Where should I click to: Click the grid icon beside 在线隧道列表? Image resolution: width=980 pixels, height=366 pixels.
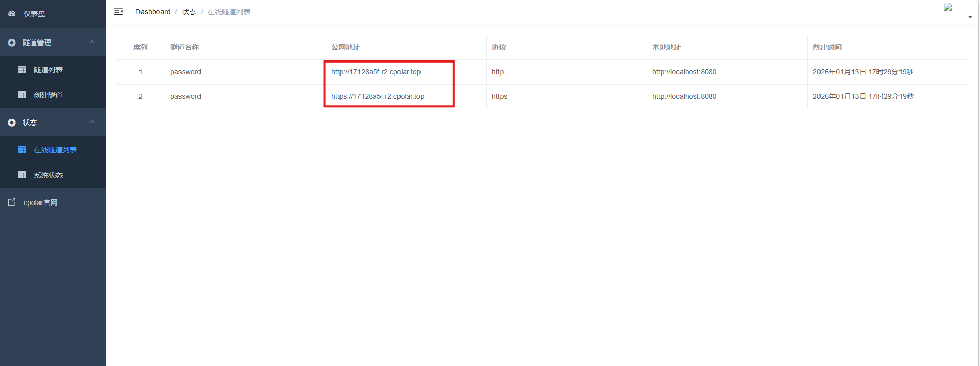pyautogui.click(x=22, y=149)
